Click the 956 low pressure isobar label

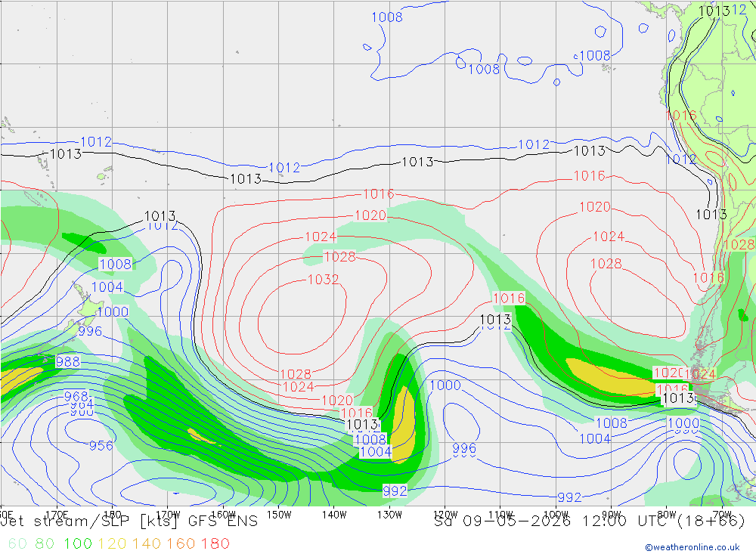[101, 445]
